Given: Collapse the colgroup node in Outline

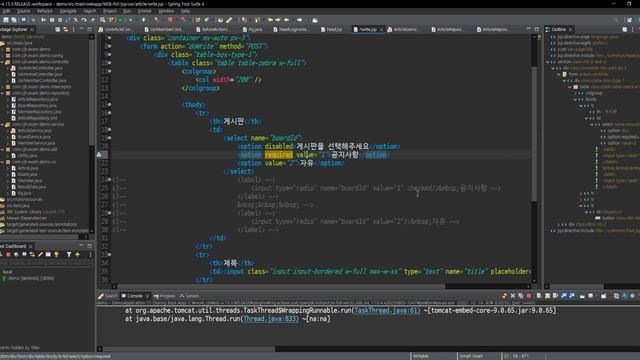Looking at the screenshot, I should [576, 93].
